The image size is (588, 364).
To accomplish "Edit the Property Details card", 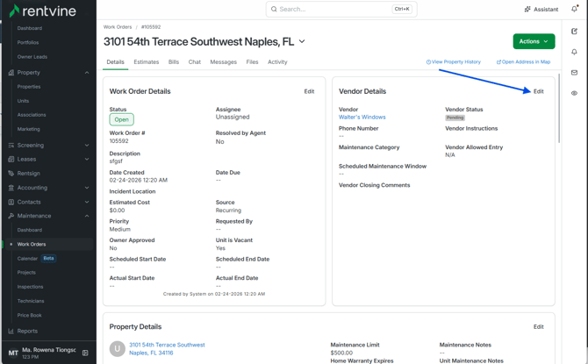I will 539,326.
